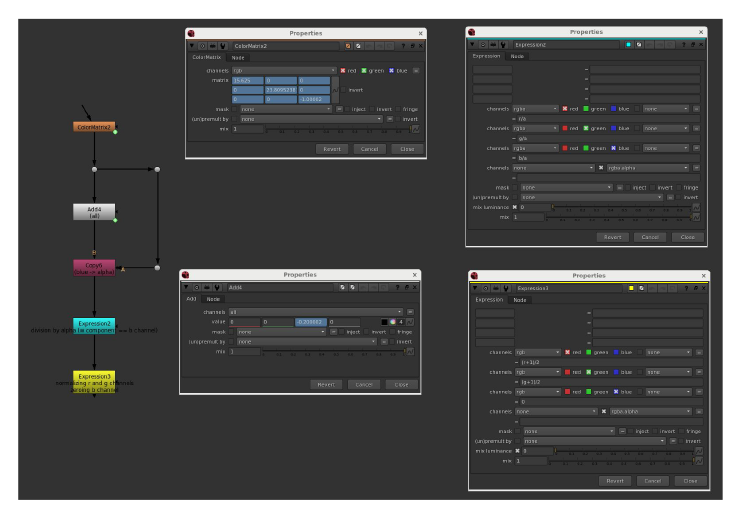The image size is (739, 515).
Task: Open the color wheel picker in Add4 properties
Action: (394, 321)
